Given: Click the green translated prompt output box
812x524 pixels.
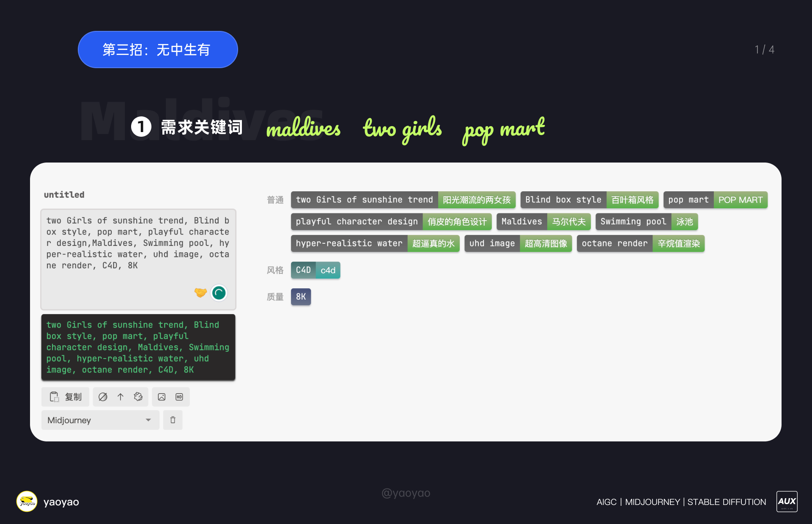Looking at the screenshot, I should pyautogui.click(x=138, y=347).
